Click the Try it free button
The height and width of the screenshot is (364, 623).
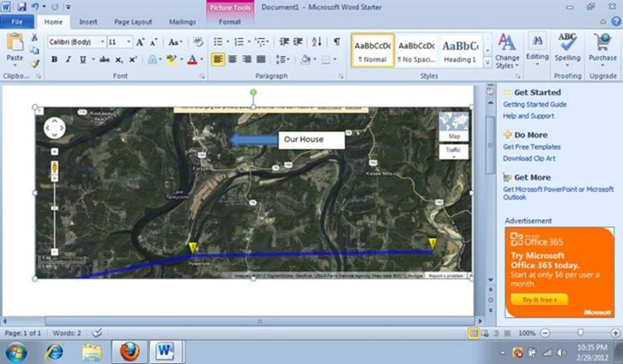pyautogui.click(x=539, y=299)
